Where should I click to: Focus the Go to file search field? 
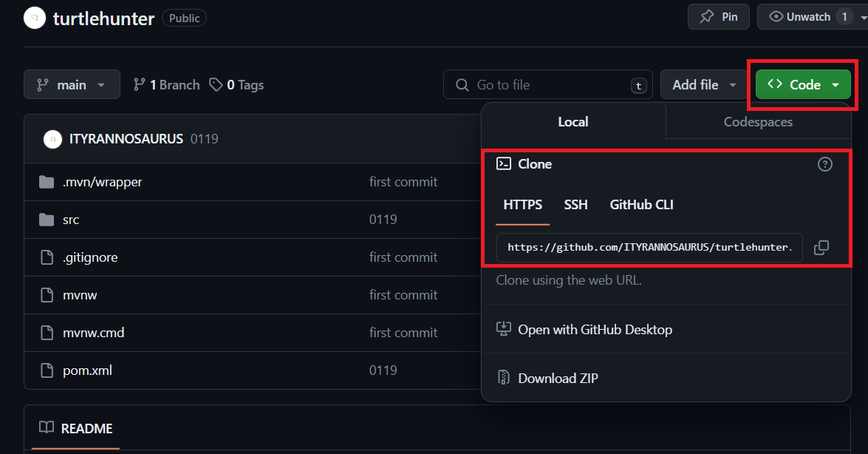[x=548, y=84]
